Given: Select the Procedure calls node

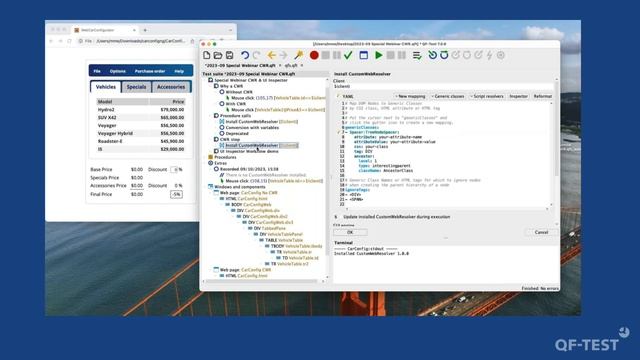Looking at the screenshot, I should (x=236, y=116).
